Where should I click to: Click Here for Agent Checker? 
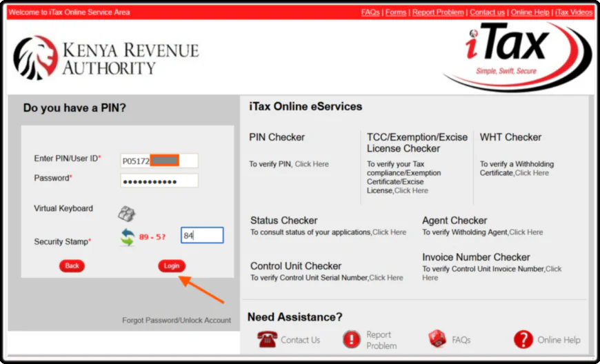tap(526, 232)
